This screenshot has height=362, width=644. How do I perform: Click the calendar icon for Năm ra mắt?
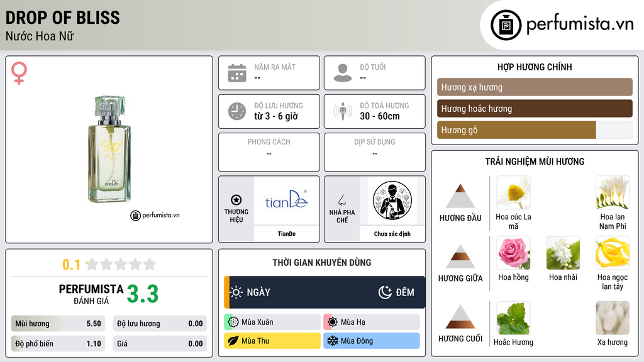(x=237, y=73)
